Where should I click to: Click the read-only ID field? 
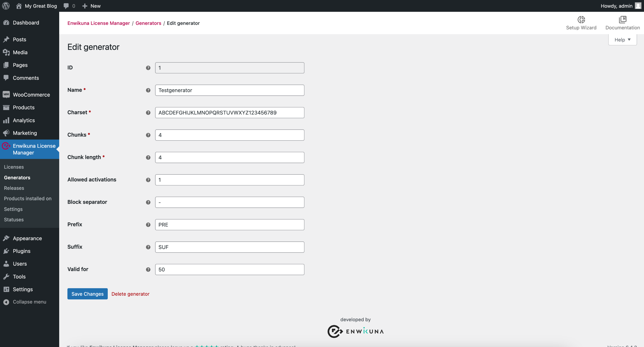point(230,68)
